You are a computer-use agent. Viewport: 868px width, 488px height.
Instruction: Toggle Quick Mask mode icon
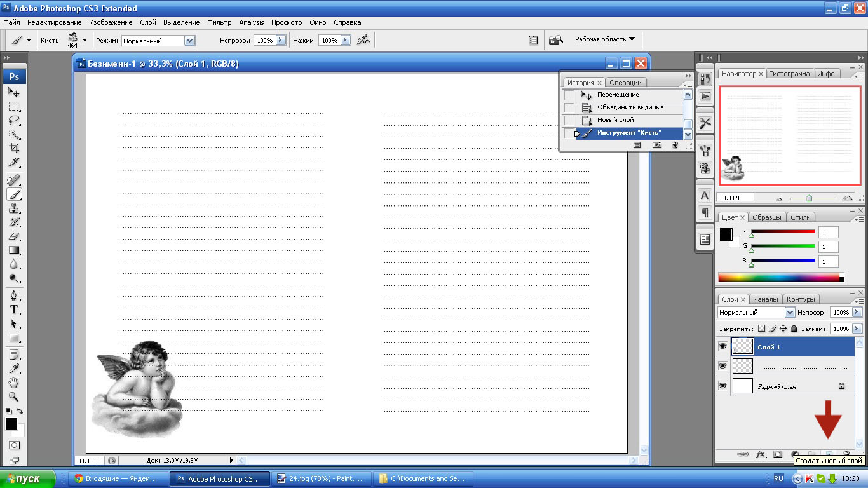pyautogui.click(x=14, y=445)
